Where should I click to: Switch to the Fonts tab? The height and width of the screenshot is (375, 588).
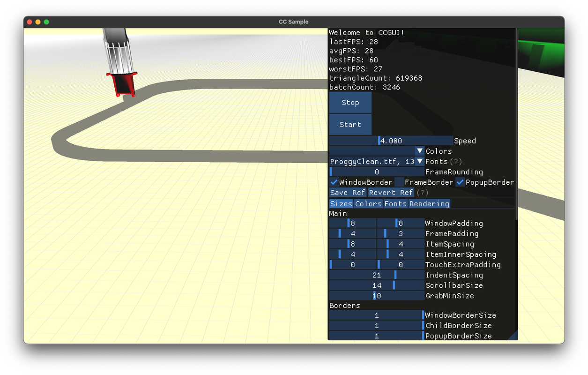395,203
